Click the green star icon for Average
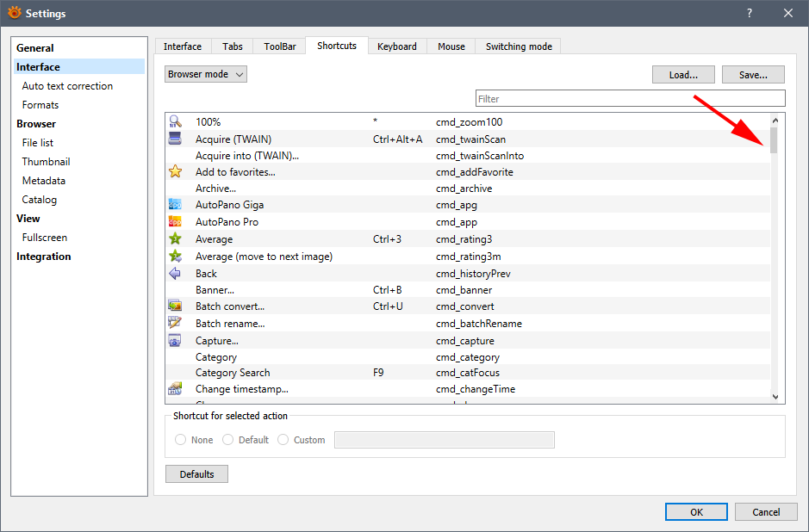 pos(175,239)
